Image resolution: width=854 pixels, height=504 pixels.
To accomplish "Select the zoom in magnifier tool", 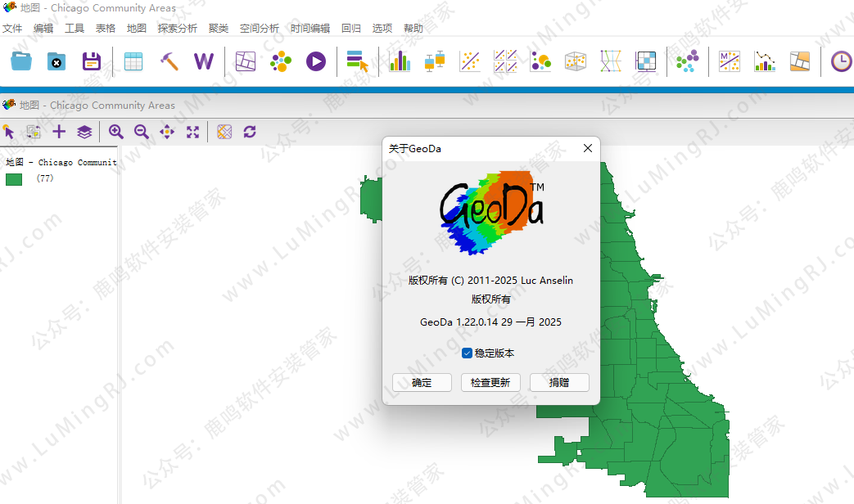I will pos(116,132).
